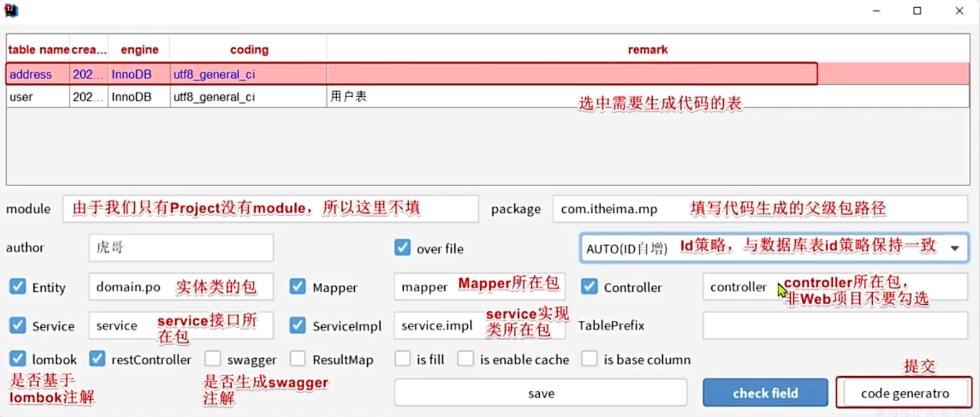The image size is (980, 417).
Task: Click the Controller package input field
Action: (x=835, y=287)
